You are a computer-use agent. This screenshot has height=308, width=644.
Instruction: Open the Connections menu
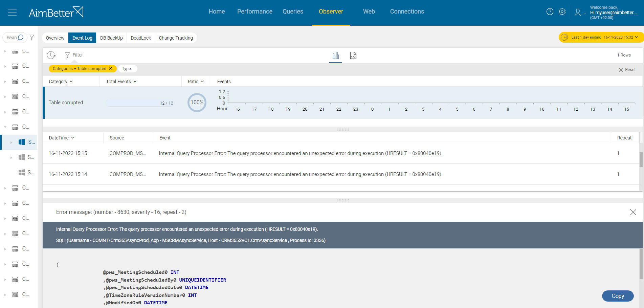click(407, 12)
